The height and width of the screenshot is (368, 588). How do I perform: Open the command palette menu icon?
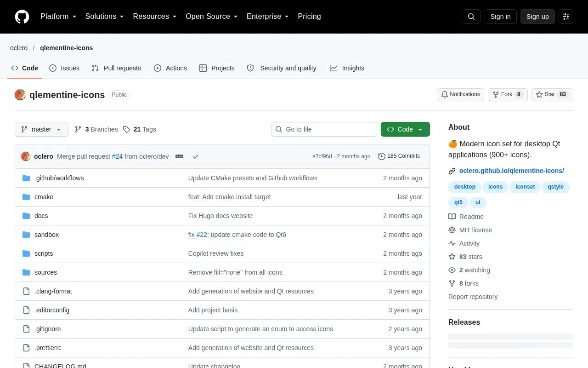(x=566, y=17)
